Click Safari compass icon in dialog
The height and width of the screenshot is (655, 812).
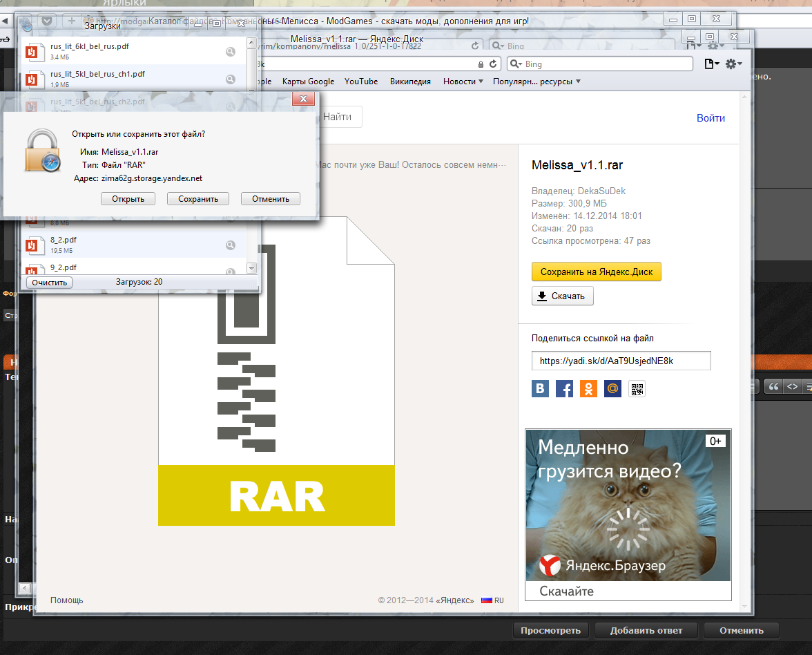pos(51,163)
